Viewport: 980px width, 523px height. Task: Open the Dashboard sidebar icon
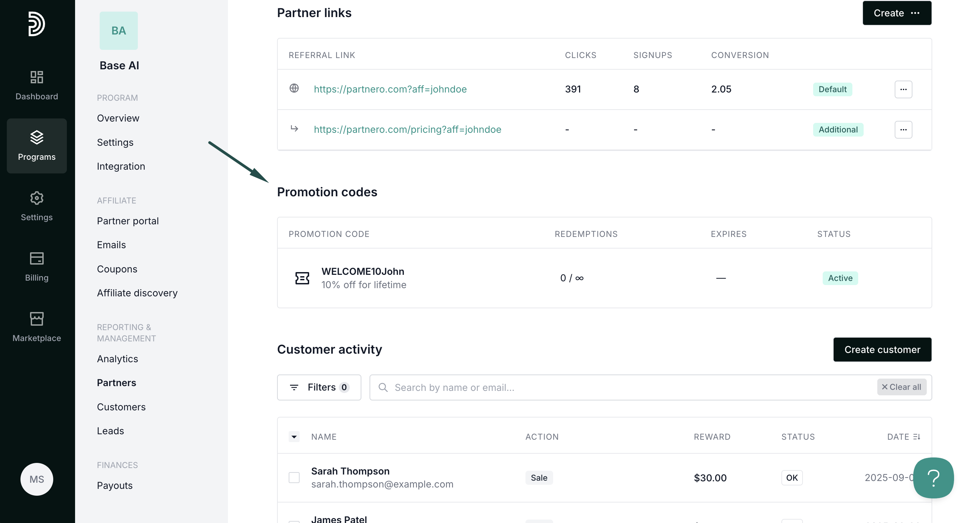[37, 77]
